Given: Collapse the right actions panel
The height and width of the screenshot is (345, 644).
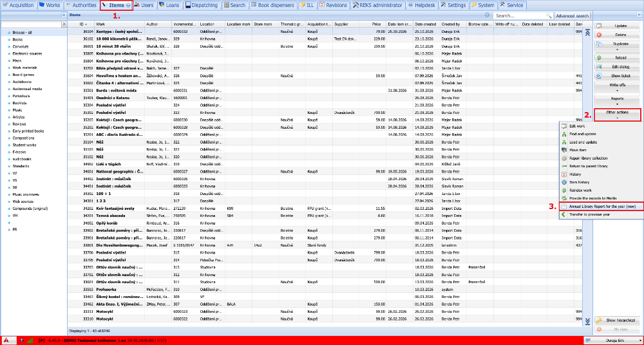Looking at the screenshot, I should click(x=639, y=15).
